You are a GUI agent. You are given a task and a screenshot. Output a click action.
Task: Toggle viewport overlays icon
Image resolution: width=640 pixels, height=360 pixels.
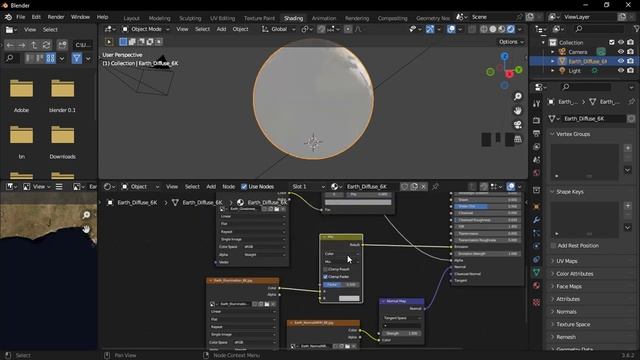[x=451, y=29]
